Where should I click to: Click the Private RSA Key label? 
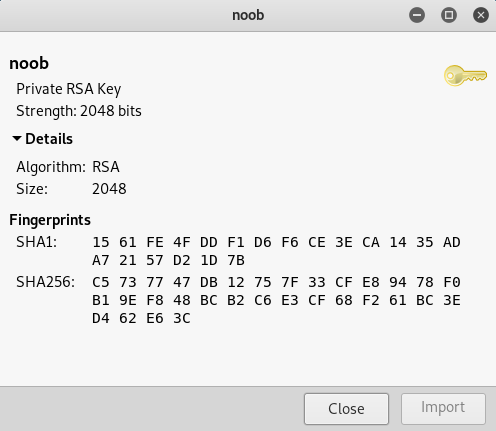tap(69, 89)
